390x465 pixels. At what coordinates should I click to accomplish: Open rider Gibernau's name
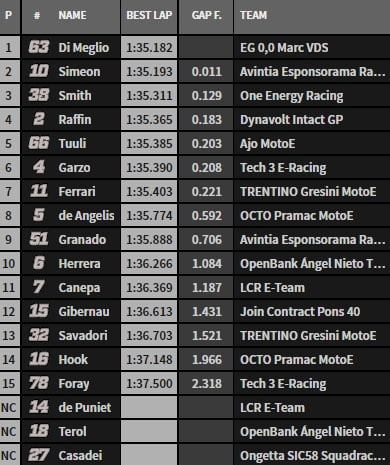click(84, 312)
